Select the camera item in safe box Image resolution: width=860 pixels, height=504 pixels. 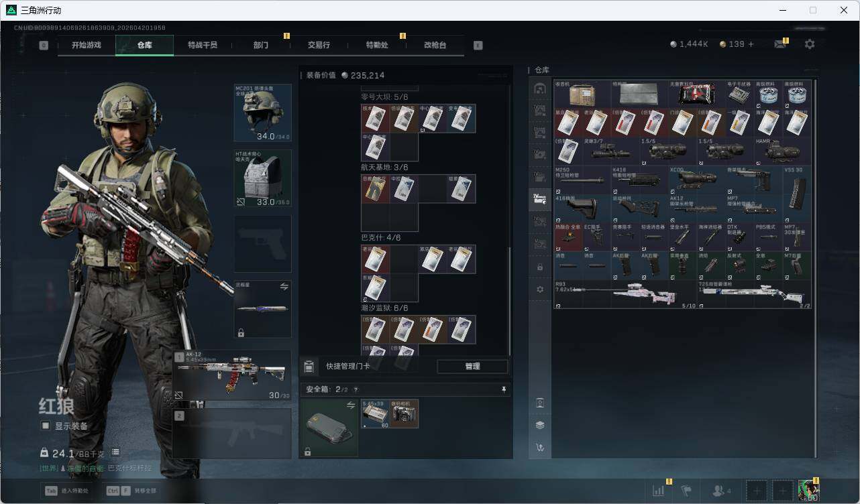coord(405,414)
